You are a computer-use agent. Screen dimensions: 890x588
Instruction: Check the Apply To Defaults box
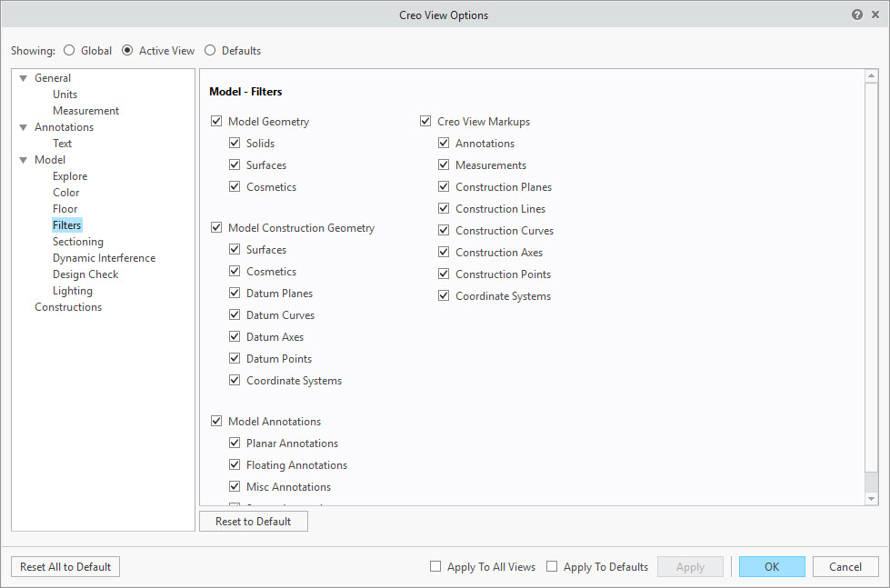pos(552,566)
